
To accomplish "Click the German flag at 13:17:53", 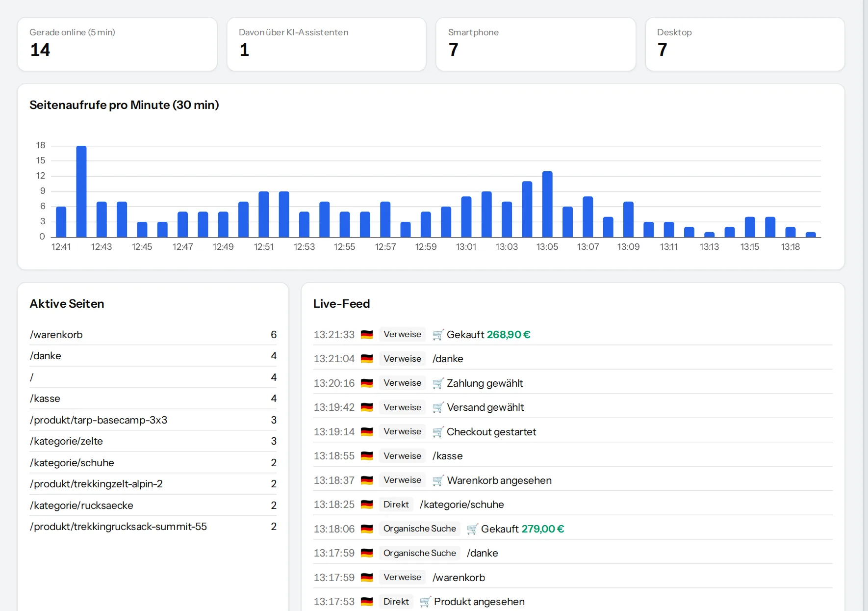I will tap(367, 602).
